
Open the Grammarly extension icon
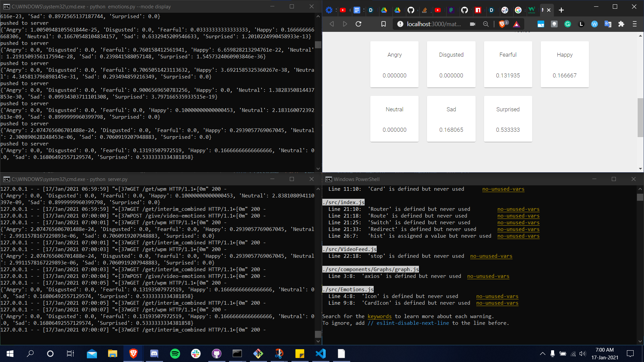pyautogui.click(x=568, y=24)
